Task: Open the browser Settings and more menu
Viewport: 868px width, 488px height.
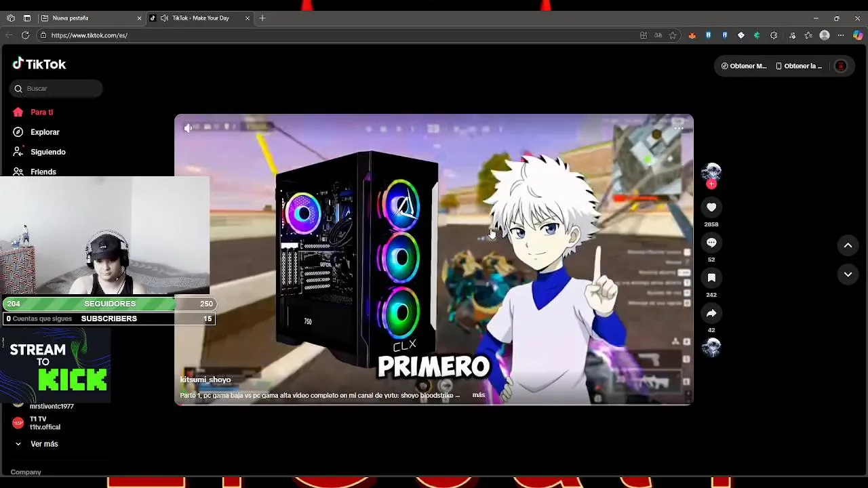Action: click(841, 35)
